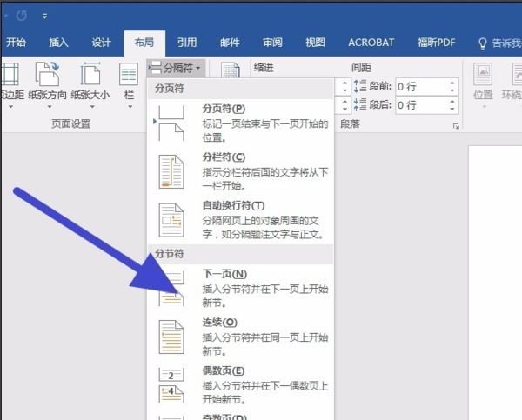Insert 偶数页(E) even page section break
Screen dimensions: 522x420
coord(240,385)
